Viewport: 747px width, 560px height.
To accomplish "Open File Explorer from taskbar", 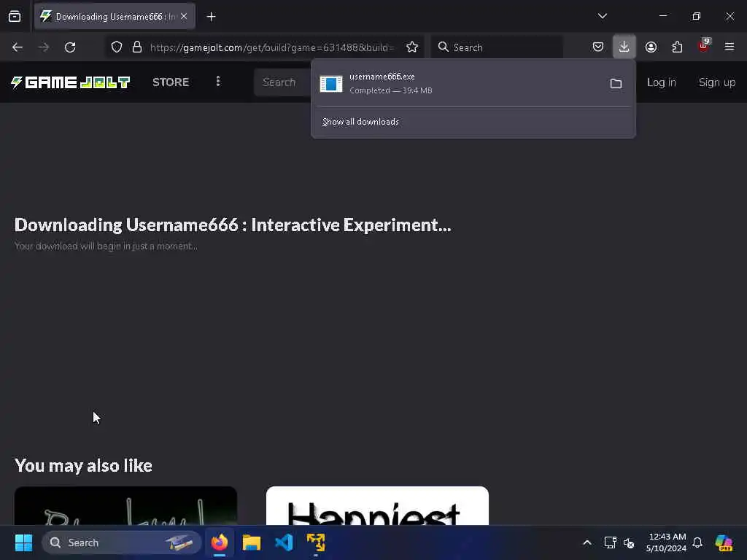I will (252, 542).
